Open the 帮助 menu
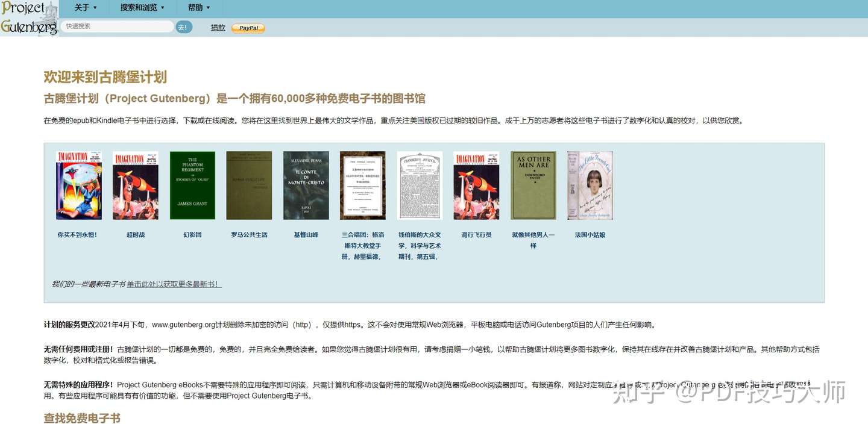868x427 pixels. [x=199, y=8]
